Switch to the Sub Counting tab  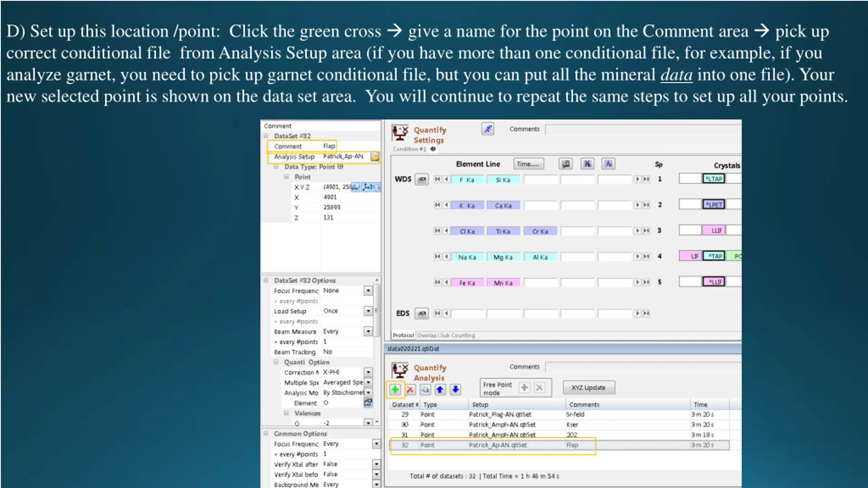pyautogui.click(x=457, y=335)
